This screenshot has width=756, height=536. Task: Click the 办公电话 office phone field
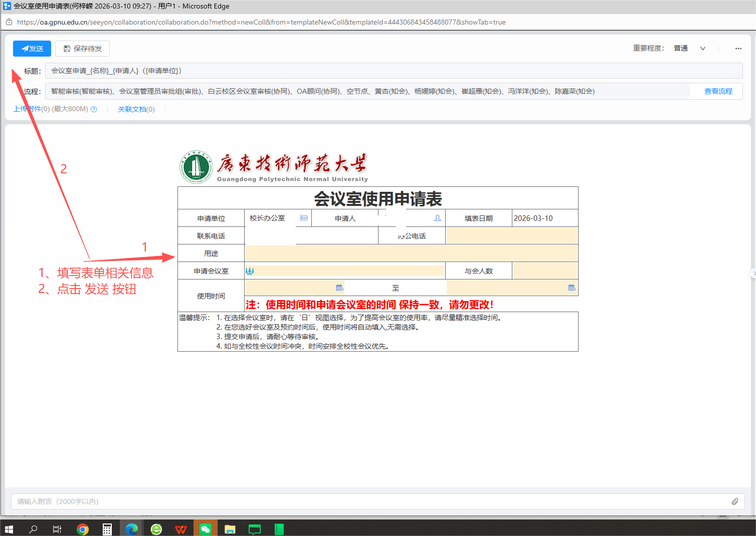coord(511,236)
